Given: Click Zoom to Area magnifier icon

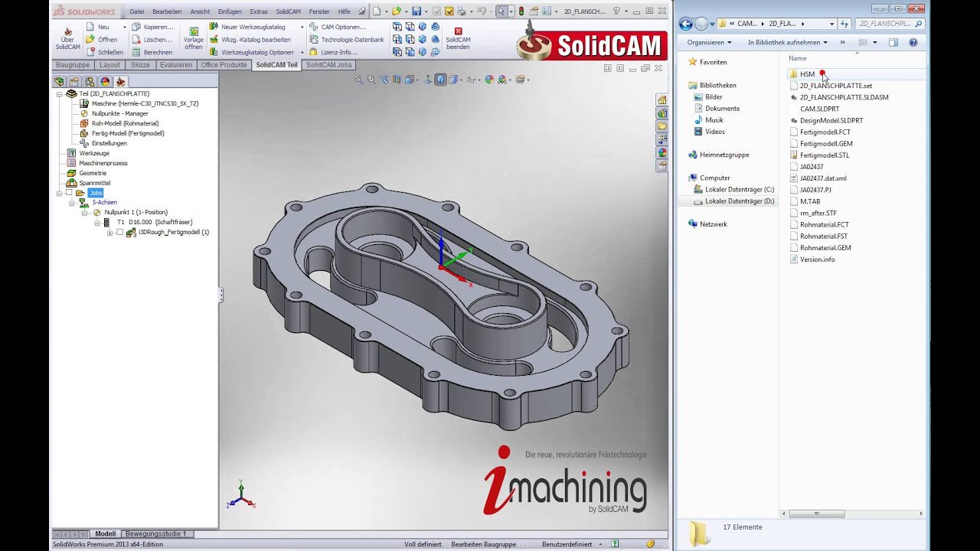Looking at the screenshot, I should tap(371, 80).
